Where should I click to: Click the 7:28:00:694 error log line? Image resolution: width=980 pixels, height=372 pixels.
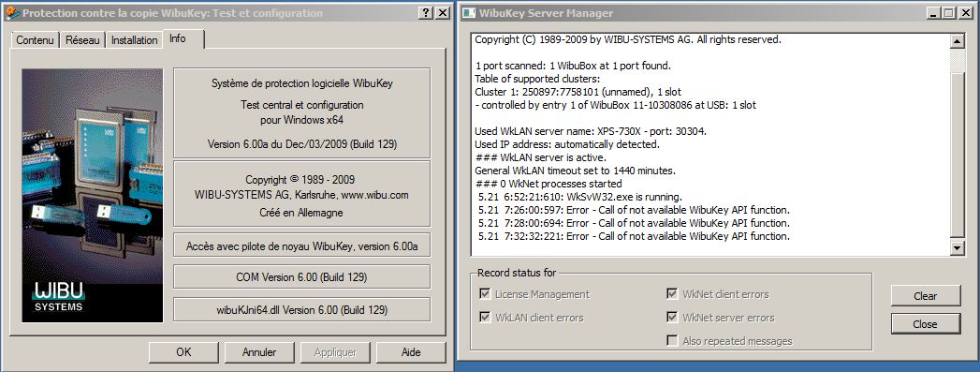(633, 223)
